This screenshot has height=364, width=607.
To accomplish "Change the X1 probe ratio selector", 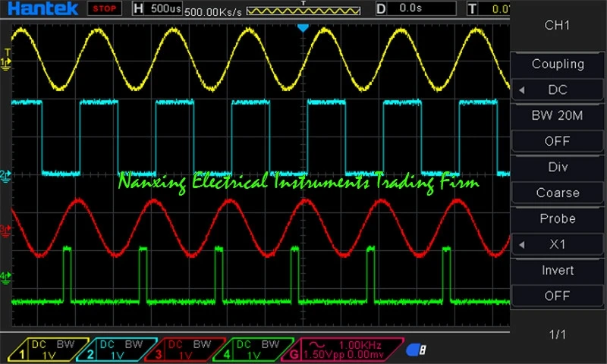I will pos(558,244).
